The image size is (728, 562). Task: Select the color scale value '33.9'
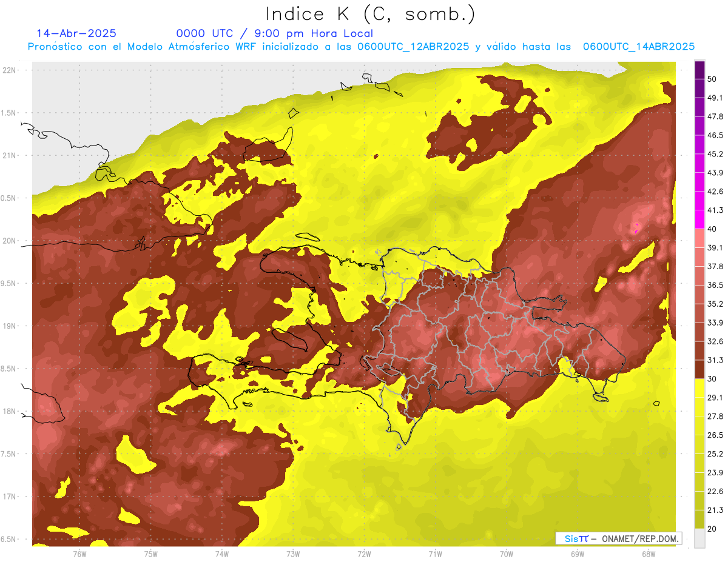coord(715,323)
